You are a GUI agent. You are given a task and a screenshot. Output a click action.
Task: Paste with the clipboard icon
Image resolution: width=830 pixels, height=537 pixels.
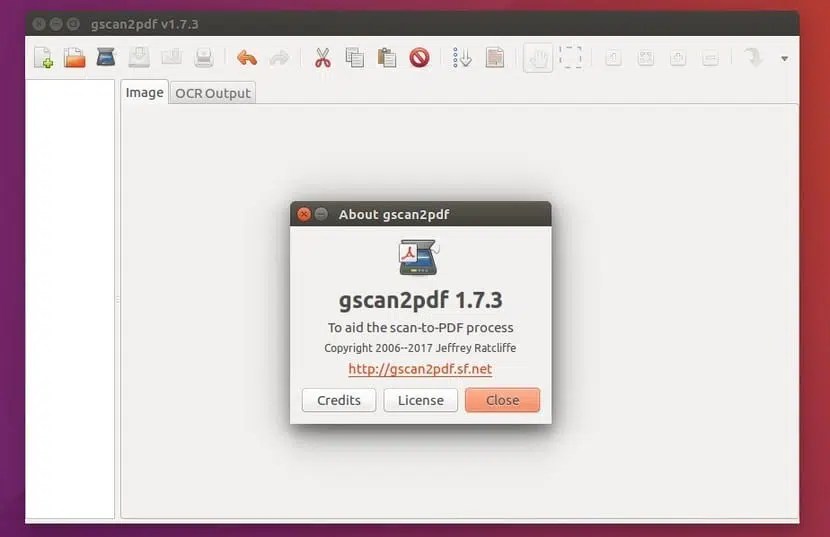coord(387,58)
